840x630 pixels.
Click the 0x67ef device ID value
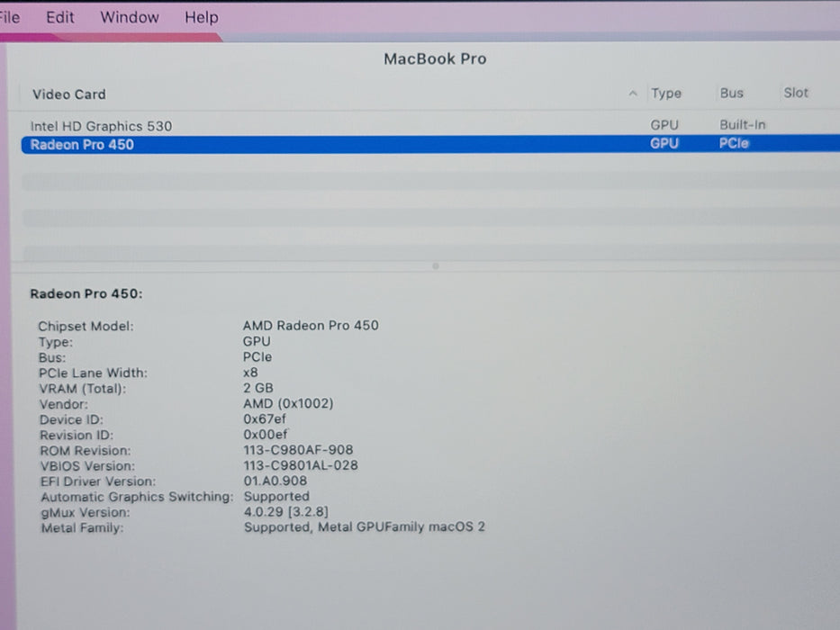tap(265, 418)
